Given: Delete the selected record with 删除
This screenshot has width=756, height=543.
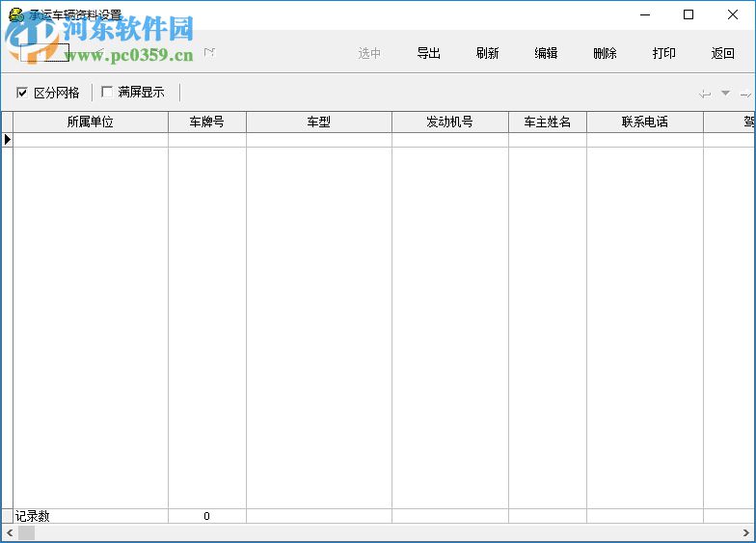Looking at the screenshot, I should 606,53.
